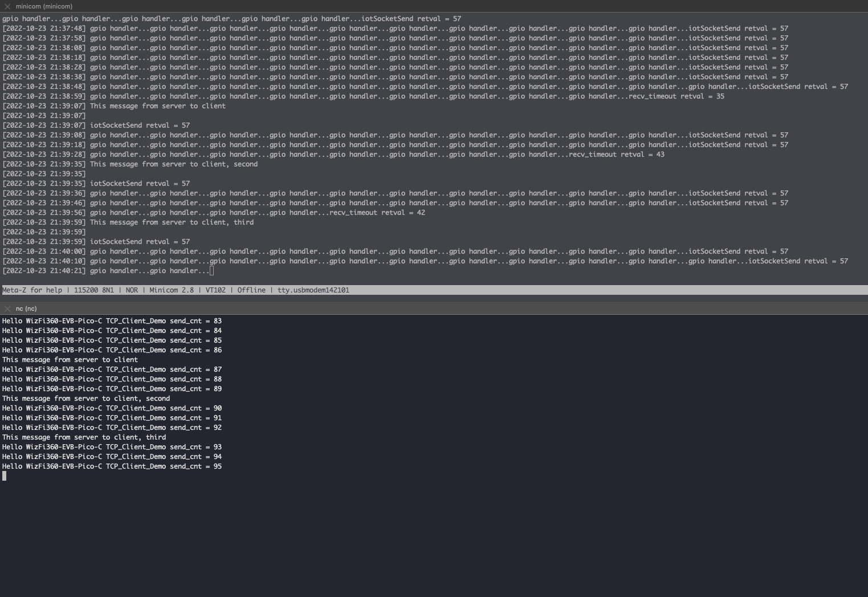Click the nc line ending in send_cnt = 95
This screenshot has height=597, width=868.
coord(112,466)
